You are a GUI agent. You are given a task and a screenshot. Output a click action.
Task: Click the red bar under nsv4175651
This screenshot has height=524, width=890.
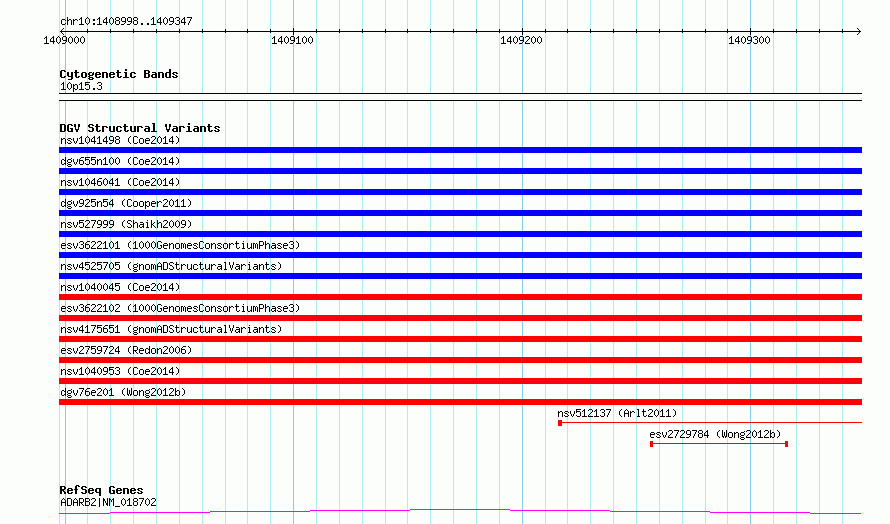coord(460,339)
